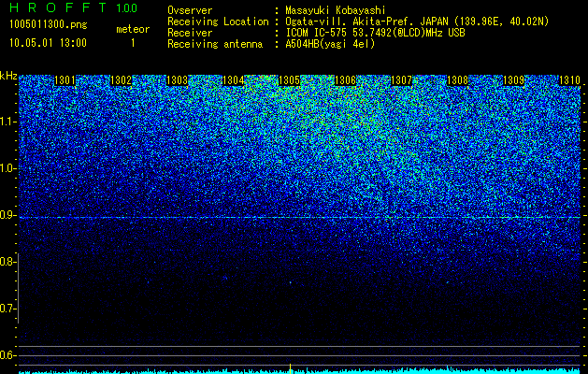Click the meteor count value 1
Image resolution: width=588 pixels, height=374 pixels.
(x=133, y=43)
